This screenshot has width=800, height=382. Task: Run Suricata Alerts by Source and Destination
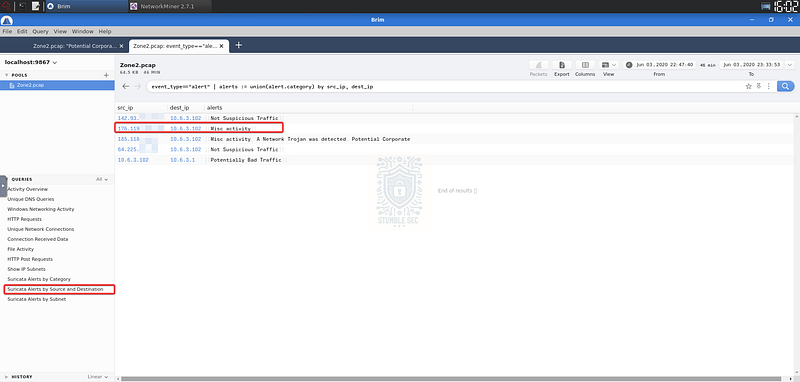click(55, 289)
